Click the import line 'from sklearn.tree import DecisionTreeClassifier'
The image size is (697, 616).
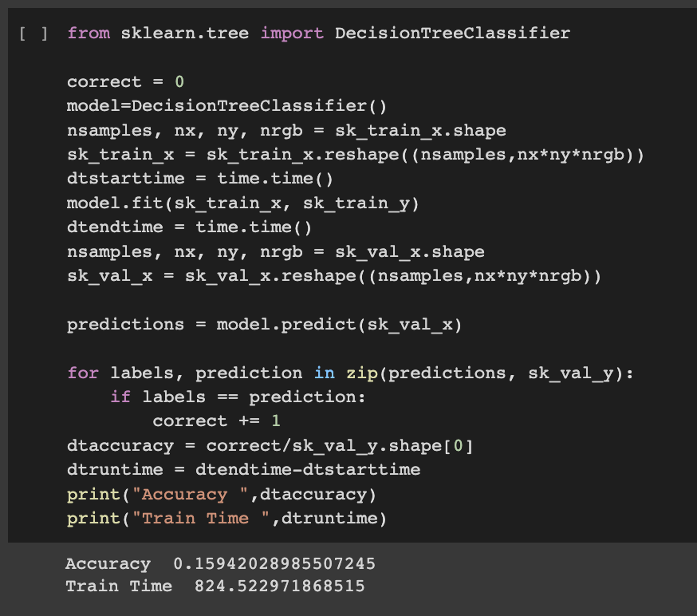(x=319, y=34)
